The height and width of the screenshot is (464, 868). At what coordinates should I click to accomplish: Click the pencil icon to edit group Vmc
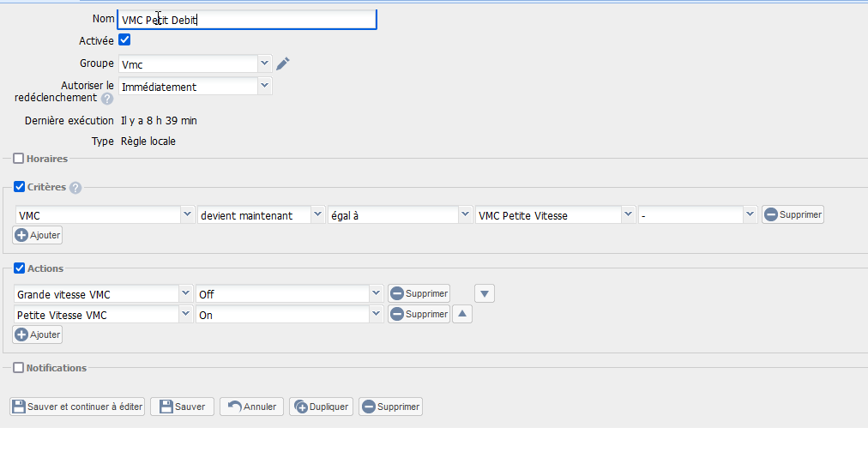click(283, 63)
